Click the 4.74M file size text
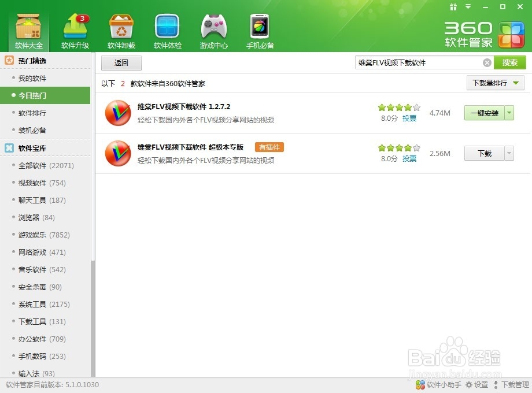The width and height of the screenshot is (532, 393). pos(439,113)
